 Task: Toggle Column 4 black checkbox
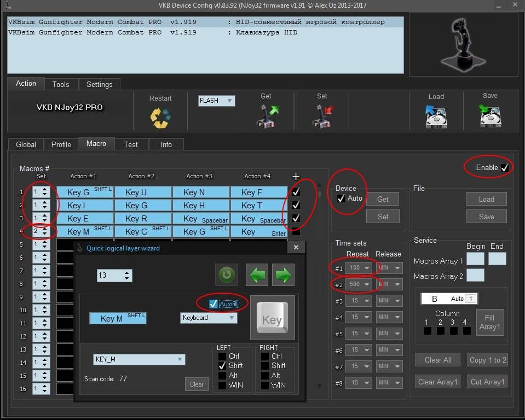[x=467, y=331]
